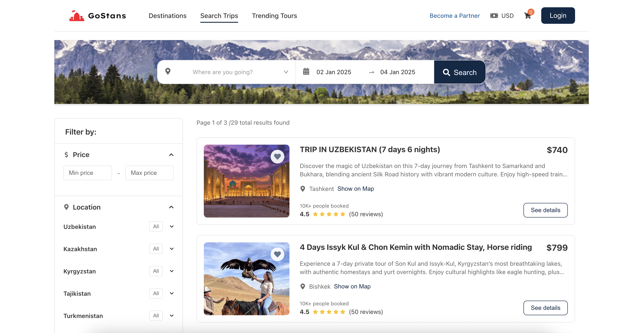Viewport: 644px width, 333px height.
Task: Favorite the Issyk Kul trip heart icon
Action: pos(277,254)
